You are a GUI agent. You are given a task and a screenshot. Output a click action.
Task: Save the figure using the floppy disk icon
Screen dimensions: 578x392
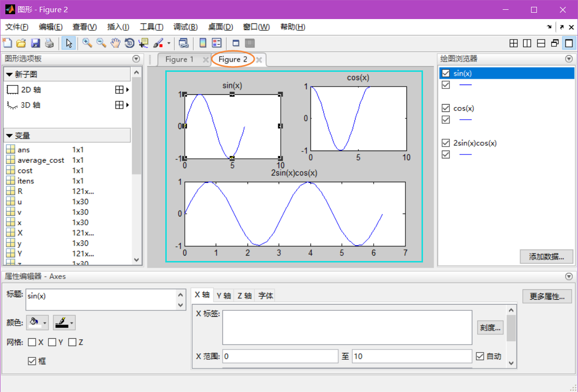pyautogui.click(x=35, y=43)
